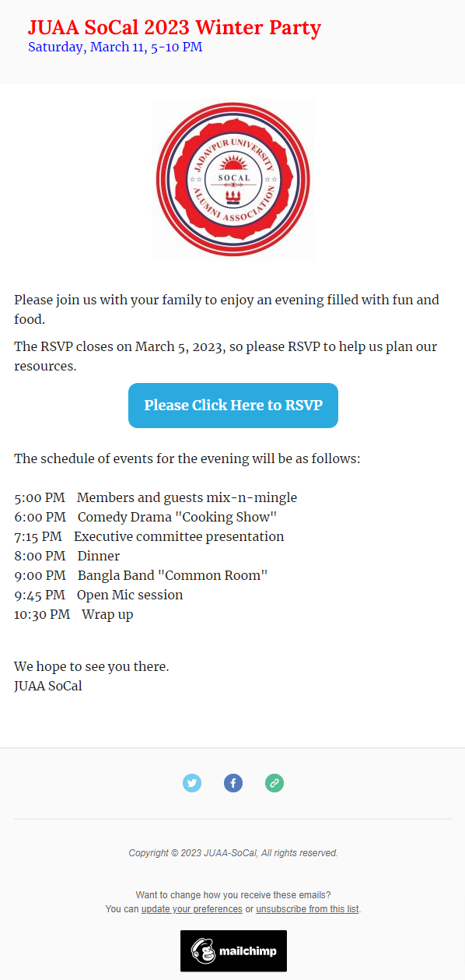Follow the unsubscribe from this list link
Screen dimensions: 465x980
click(307, 909)
